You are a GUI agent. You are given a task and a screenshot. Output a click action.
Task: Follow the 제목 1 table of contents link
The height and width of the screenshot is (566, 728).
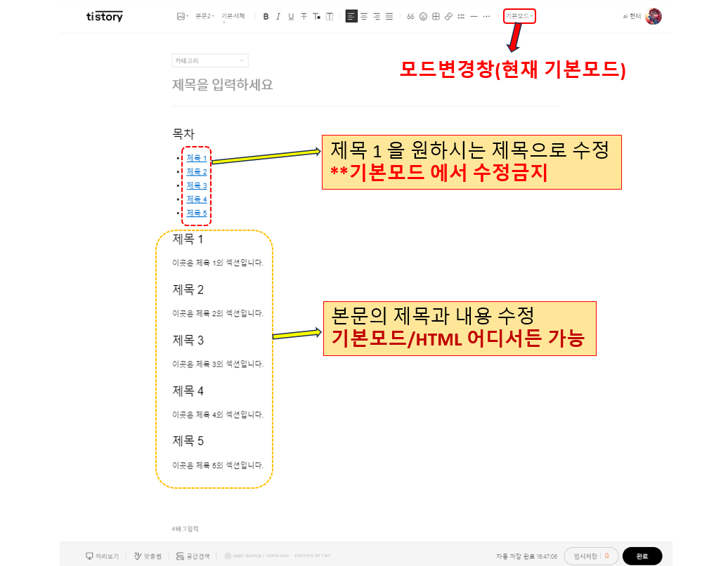click(x=195, y=158)
